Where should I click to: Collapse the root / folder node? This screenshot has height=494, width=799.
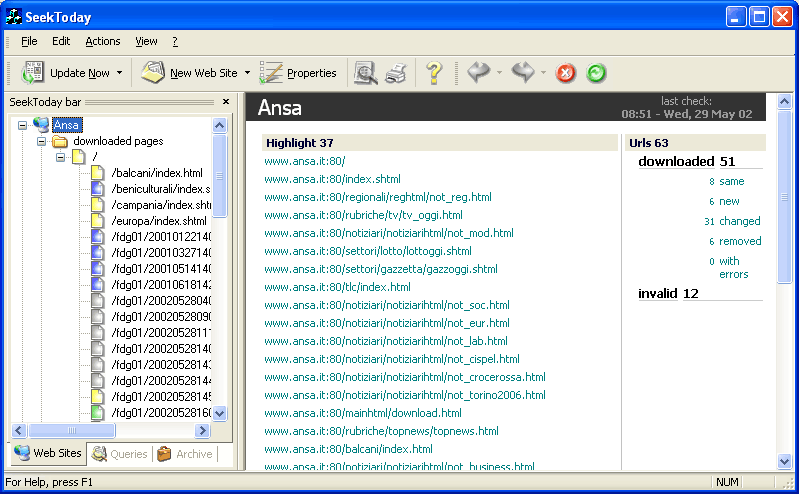click(60, 157)
